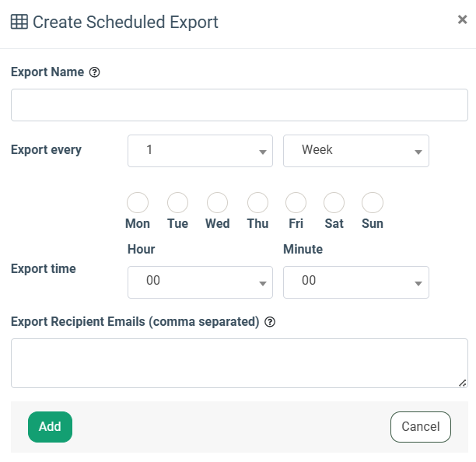The width and height of the screenshot is (476, 462).
Task: Click the Export Name help icon
Action: [x=95, y=72]
